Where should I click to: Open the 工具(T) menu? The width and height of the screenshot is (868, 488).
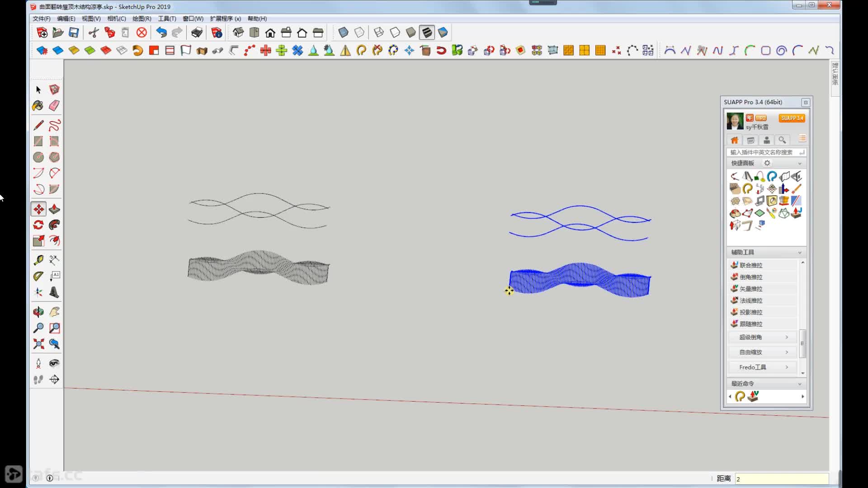pyautogui.click(x=167, y=19)
